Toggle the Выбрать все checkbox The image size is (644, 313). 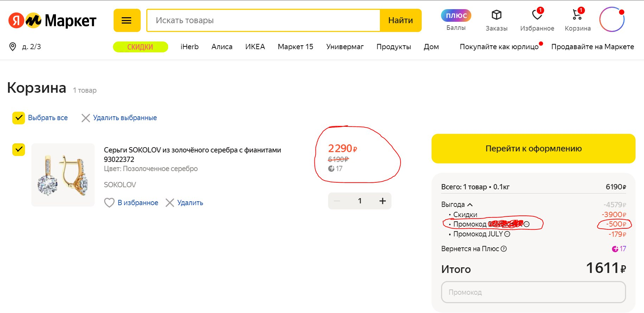(19, 118)
